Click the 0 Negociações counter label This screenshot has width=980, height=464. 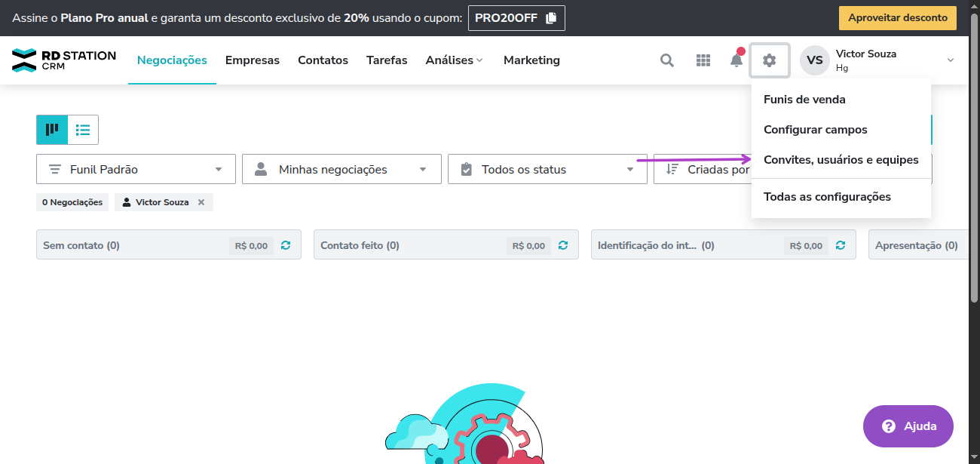[x=72, y=202]
